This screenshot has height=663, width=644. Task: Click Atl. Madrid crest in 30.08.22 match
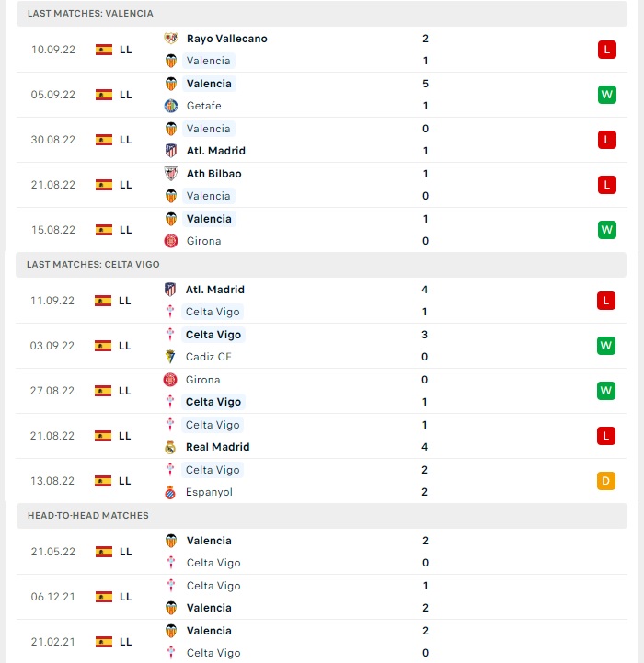click(x=171, y=151)
